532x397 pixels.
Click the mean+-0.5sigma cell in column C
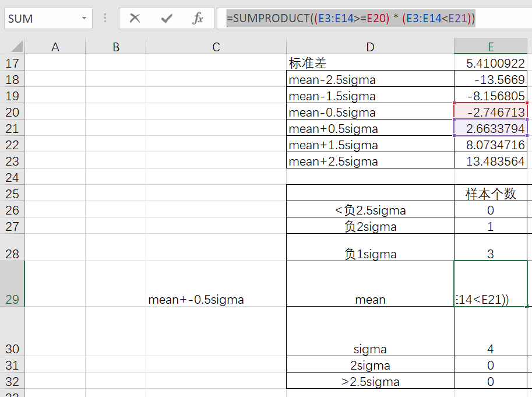coord(216,284)
